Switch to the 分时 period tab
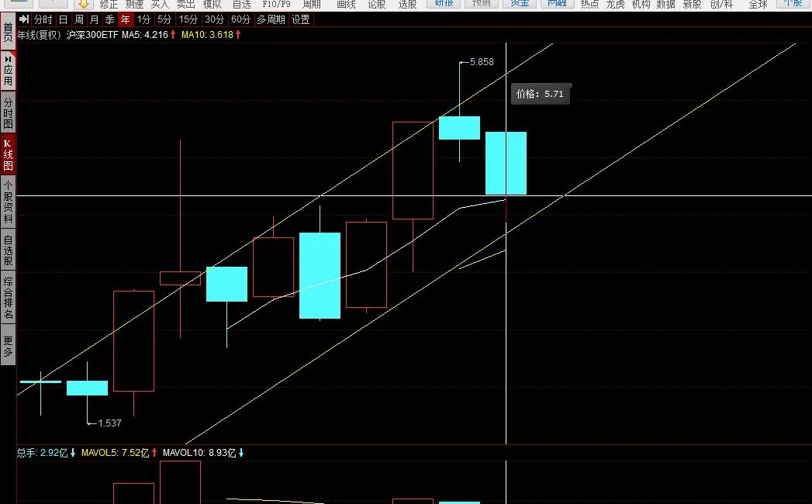Image resolution: width=812 pixels, height=504 pixels. [x=43, y=19]
